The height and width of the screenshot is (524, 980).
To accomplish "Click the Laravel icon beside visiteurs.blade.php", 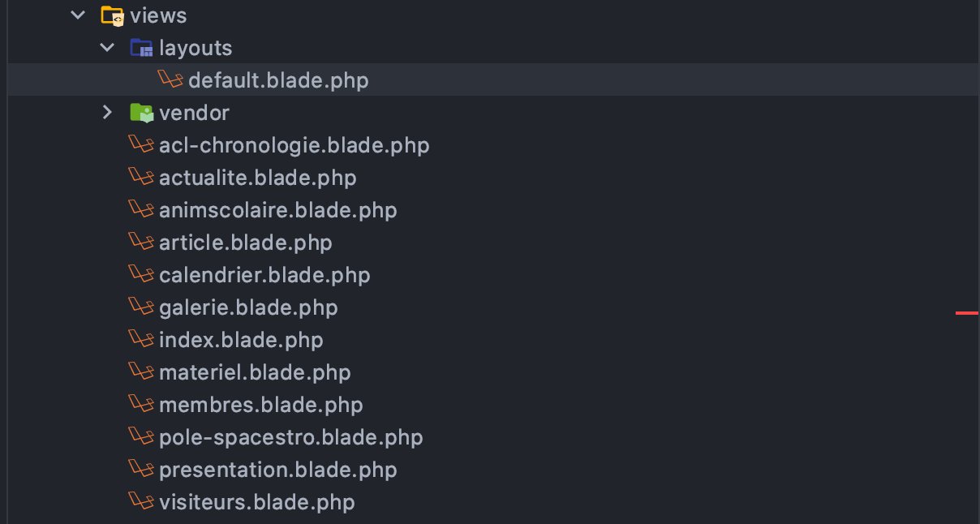I will 141,502.
